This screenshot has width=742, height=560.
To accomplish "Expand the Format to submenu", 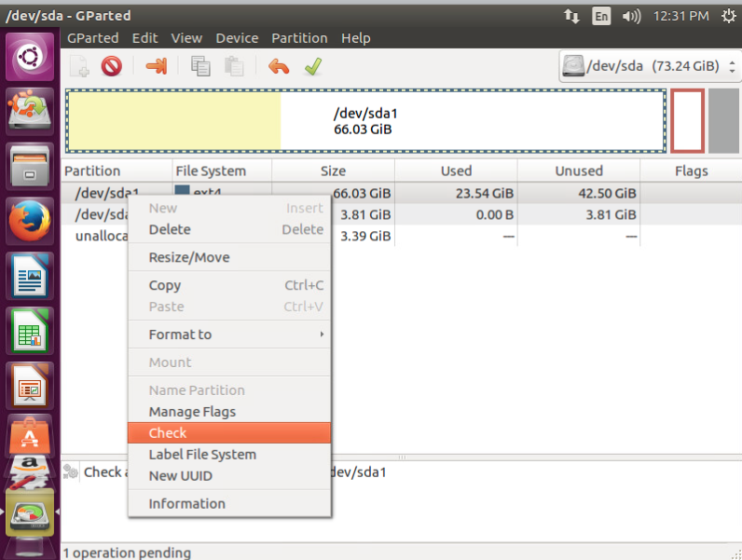I will 229,335.
